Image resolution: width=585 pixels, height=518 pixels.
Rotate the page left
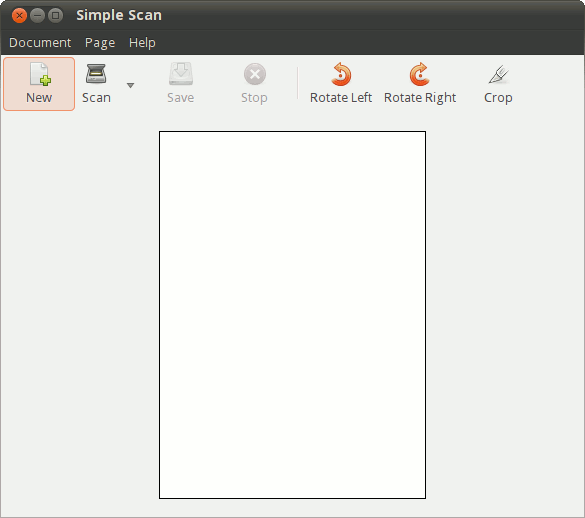click(x=341, y=84)
